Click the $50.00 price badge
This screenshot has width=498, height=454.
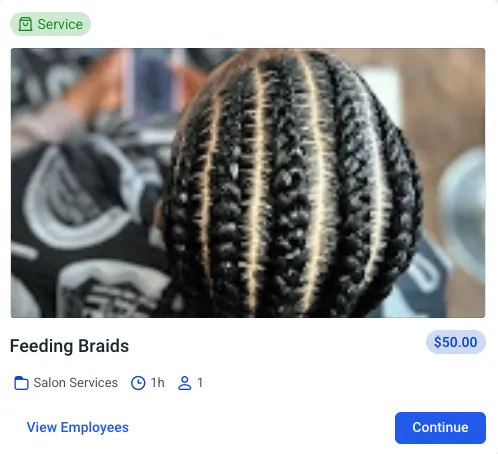(x=456, y=342)
